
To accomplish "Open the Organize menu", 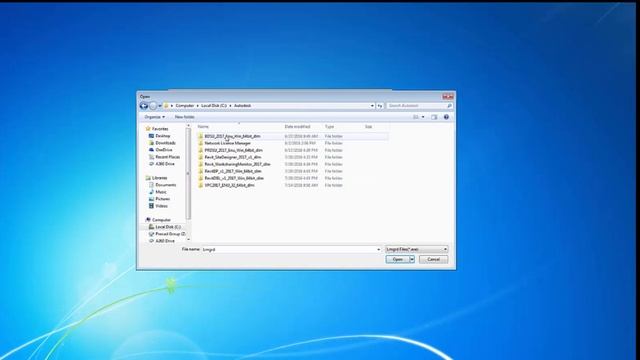I will (x=155, y=117).
